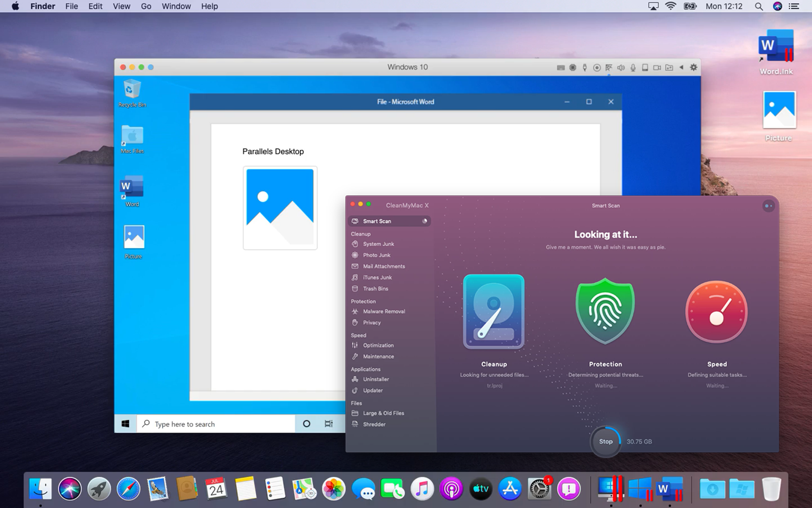The height and width of the screenshot is (508, 812).
Task: Click Parallels microphone icon
Action: 633,68
